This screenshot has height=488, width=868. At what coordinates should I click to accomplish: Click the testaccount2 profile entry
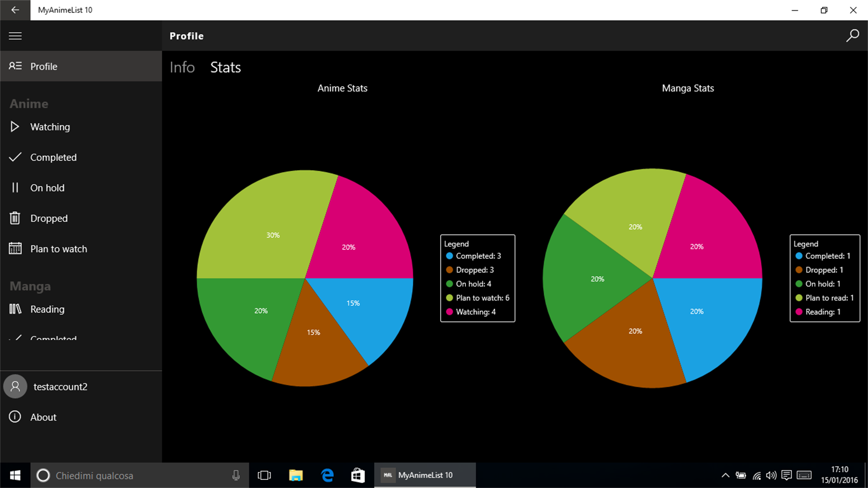coord(81,387)
